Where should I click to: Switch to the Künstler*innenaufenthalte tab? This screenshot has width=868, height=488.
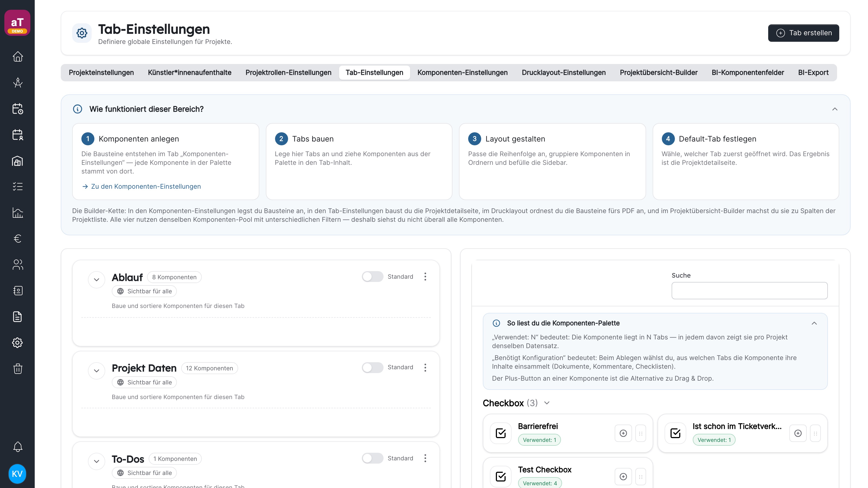pos(189,72)
